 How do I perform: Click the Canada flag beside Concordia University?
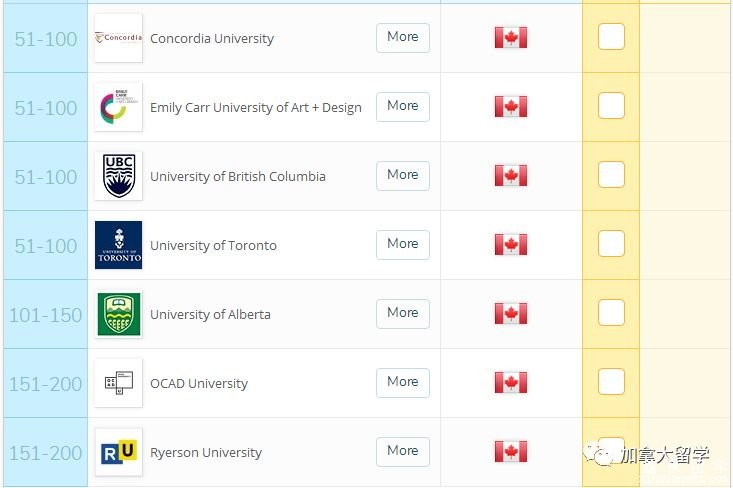click(511, 37)
